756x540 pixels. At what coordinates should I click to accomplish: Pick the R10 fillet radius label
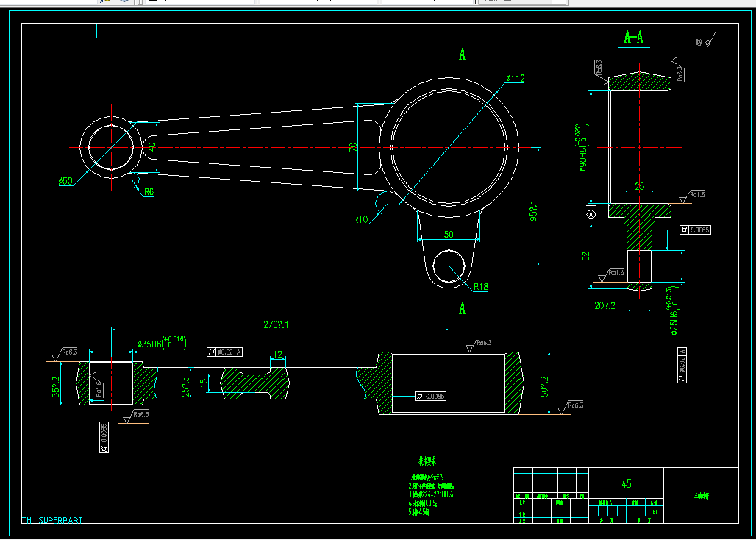tap(360, 220)
